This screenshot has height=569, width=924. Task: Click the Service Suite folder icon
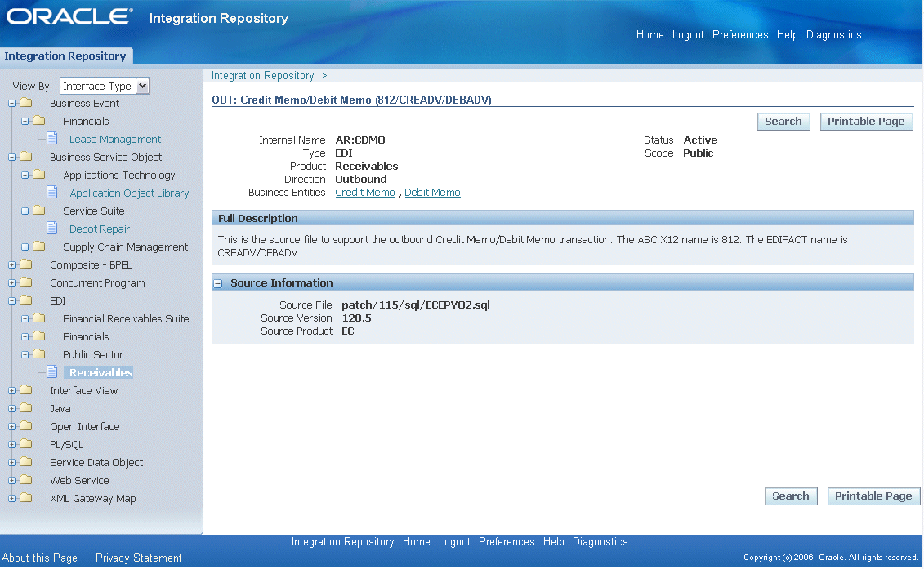(39, 211)
